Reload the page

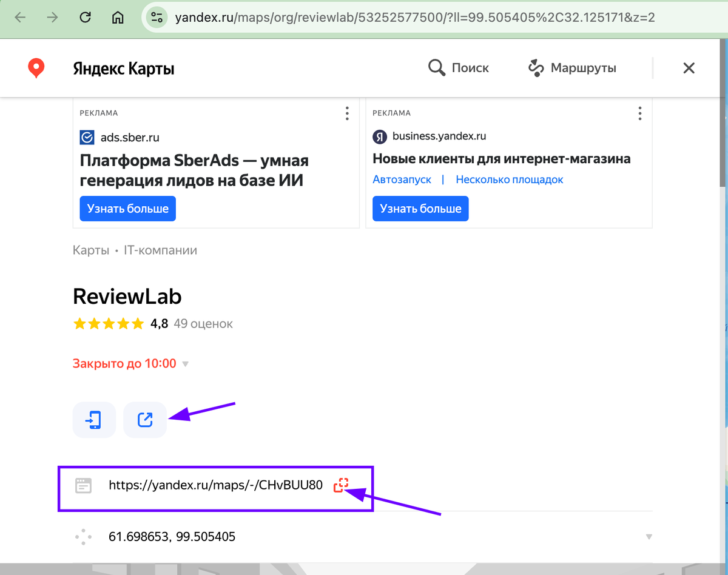coord(86,17)
